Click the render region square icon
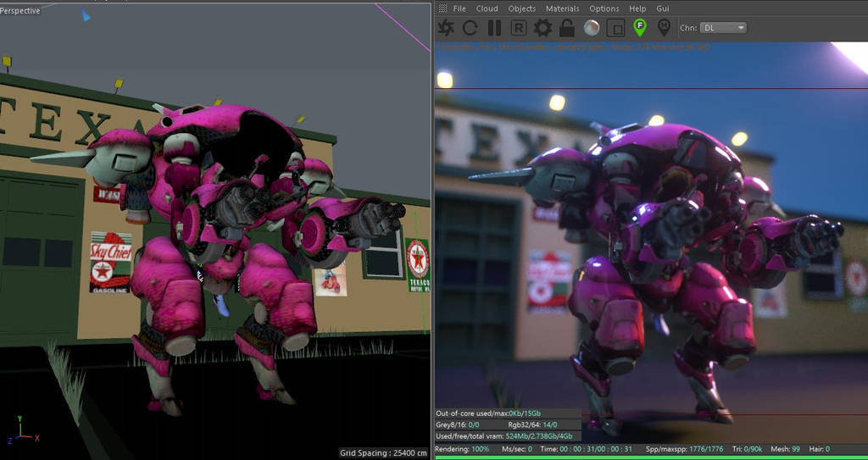Image resolution: width=868 pixels, height=460 pixels. tap(615, 28)
